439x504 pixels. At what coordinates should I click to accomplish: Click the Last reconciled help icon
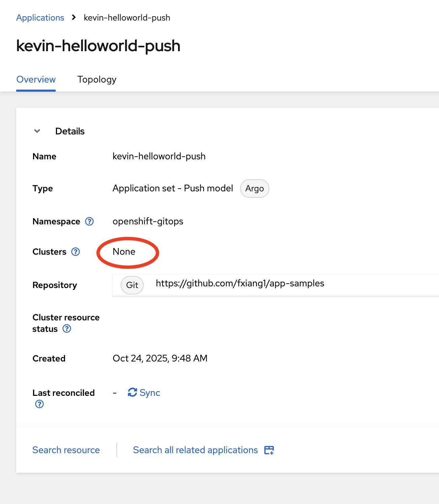pyautogui.click(x=39, y=404)
